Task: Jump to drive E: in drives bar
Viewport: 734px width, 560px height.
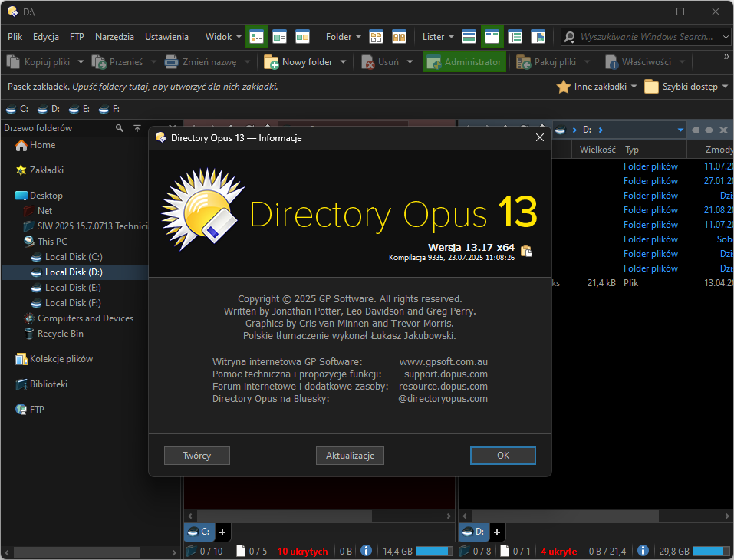Action: click(x=79, y=109)
